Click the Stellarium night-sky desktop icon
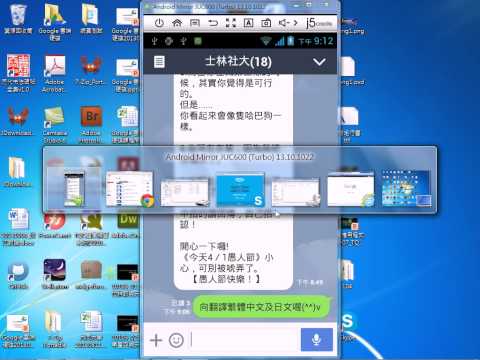Image resolution: width=480 pixels, height=360 pixels. 55,274
